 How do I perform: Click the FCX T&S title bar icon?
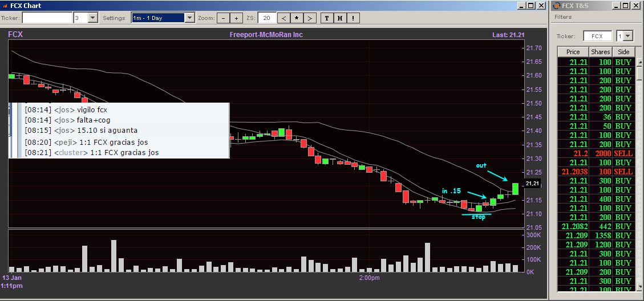point(557,6)
